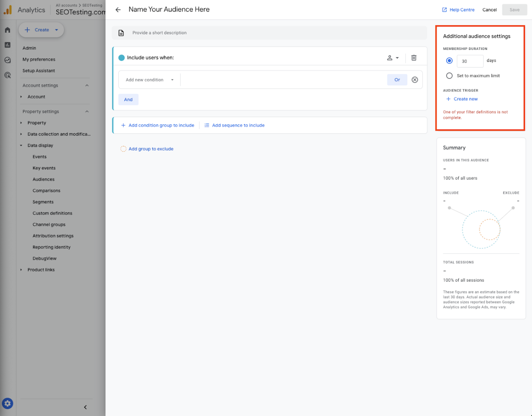Open Home from left icon rail
Screen dimensions: 532x416
(x=8, y=30)
